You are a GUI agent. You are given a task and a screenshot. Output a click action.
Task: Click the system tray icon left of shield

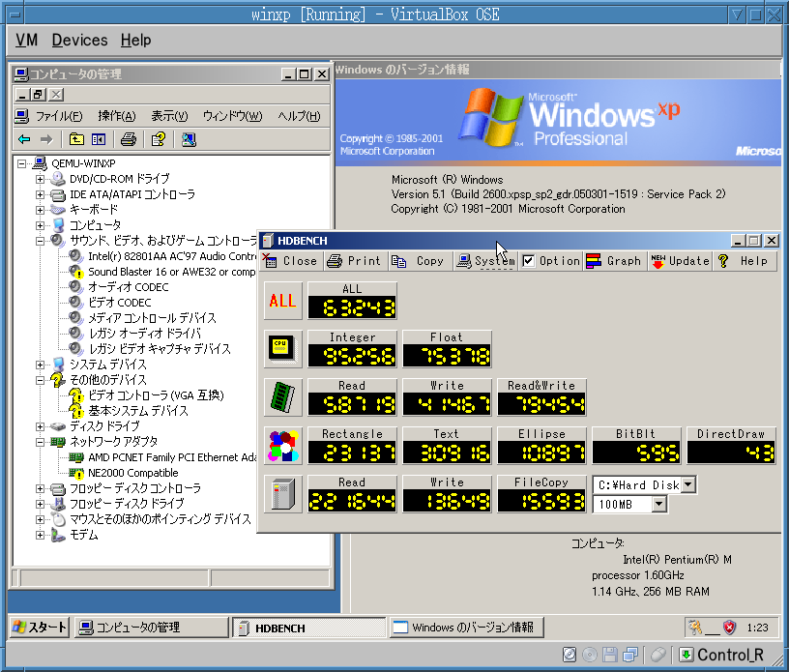click(x=695, y=628)
